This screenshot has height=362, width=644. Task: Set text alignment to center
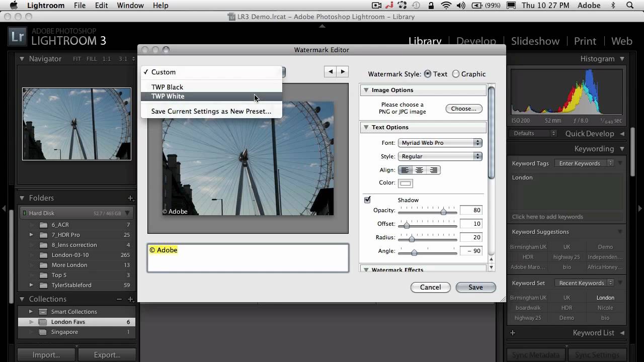419,170
